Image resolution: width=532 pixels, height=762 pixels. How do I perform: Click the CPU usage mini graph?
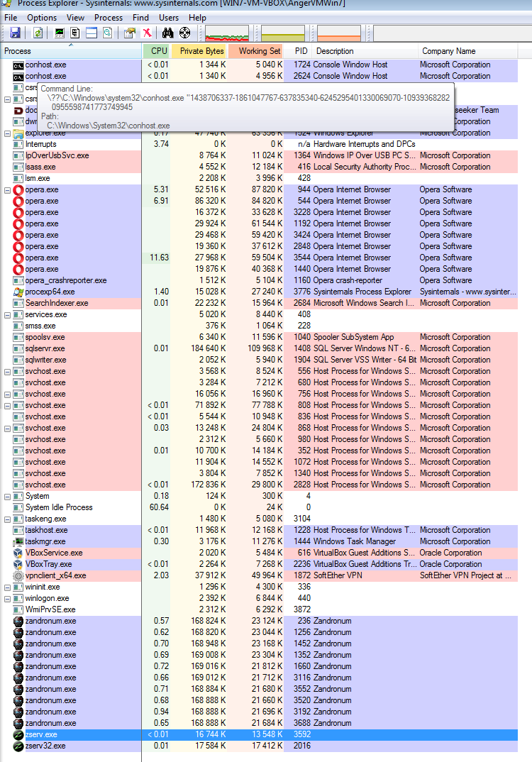[226, 33]
